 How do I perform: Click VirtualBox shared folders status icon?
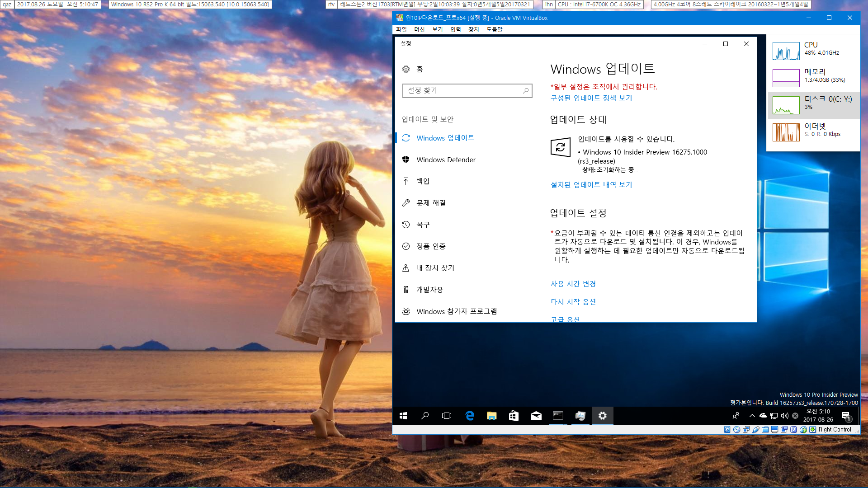(x=765, y=429)
